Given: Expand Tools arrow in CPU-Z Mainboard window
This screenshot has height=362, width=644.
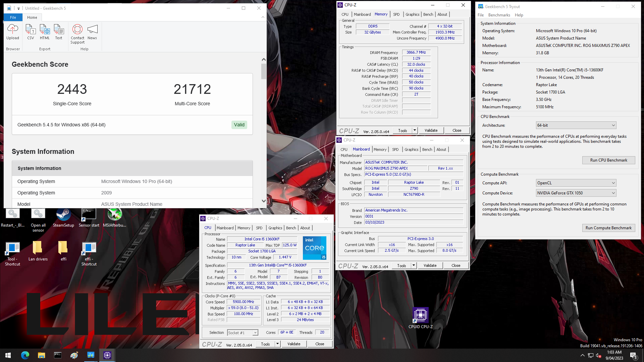Looking at the screenshot, I should pos(414,265).
